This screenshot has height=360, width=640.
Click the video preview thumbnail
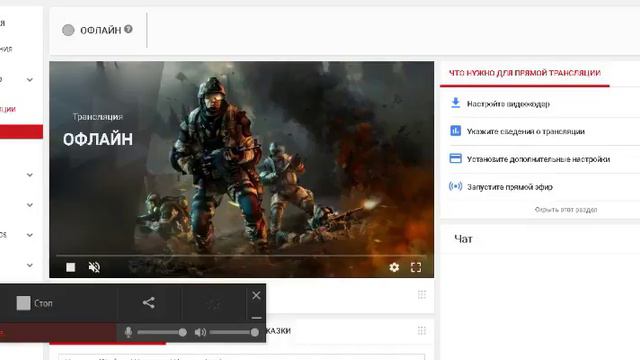pos(241,169)
